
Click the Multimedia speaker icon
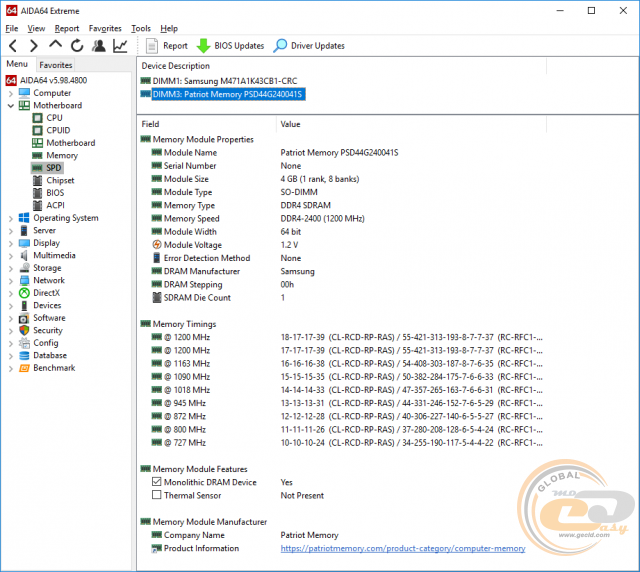click(x=24, y=256)
